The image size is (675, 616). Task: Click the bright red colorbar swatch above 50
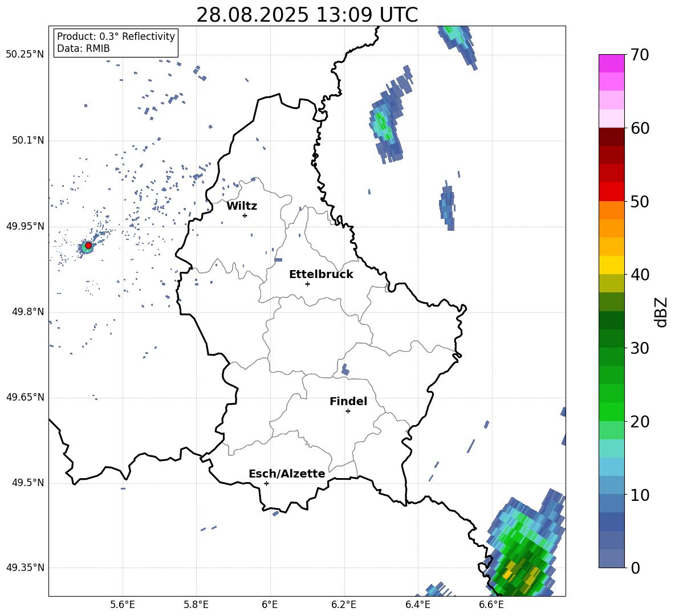coord(611,192)
